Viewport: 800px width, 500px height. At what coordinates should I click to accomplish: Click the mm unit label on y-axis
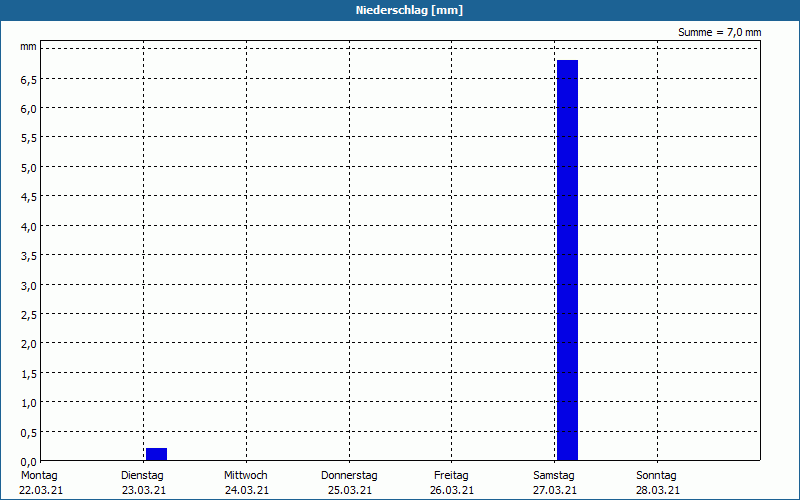pos(29,47)
